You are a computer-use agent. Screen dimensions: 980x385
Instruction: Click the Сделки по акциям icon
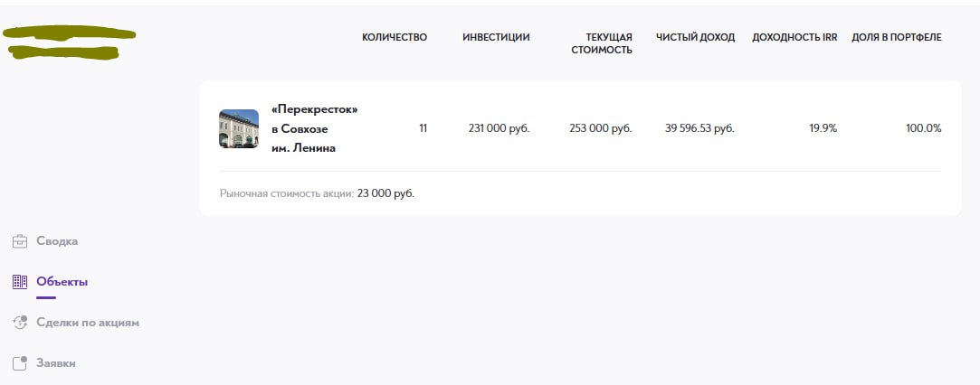20,322
